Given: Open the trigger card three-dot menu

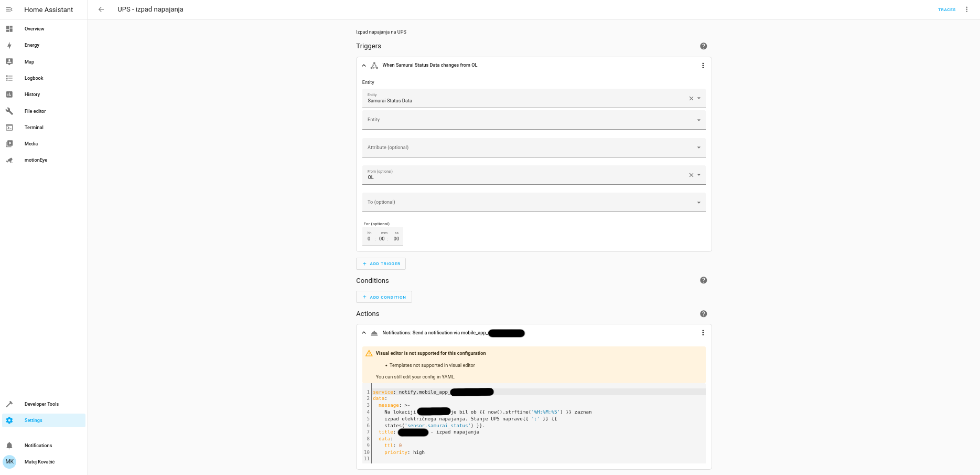Looking at the screenshot, I should point(703,66).
